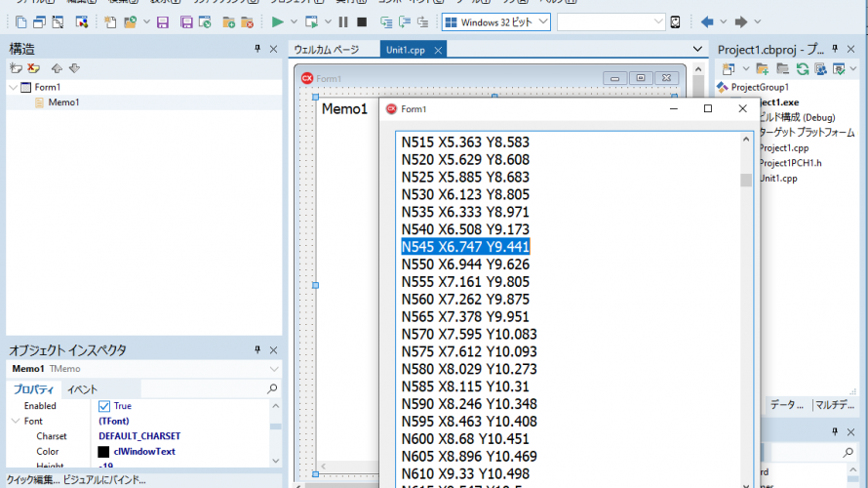Open the editor tab list chevron
Viewport: 868px width, 488px height.
tap(697, 50)
